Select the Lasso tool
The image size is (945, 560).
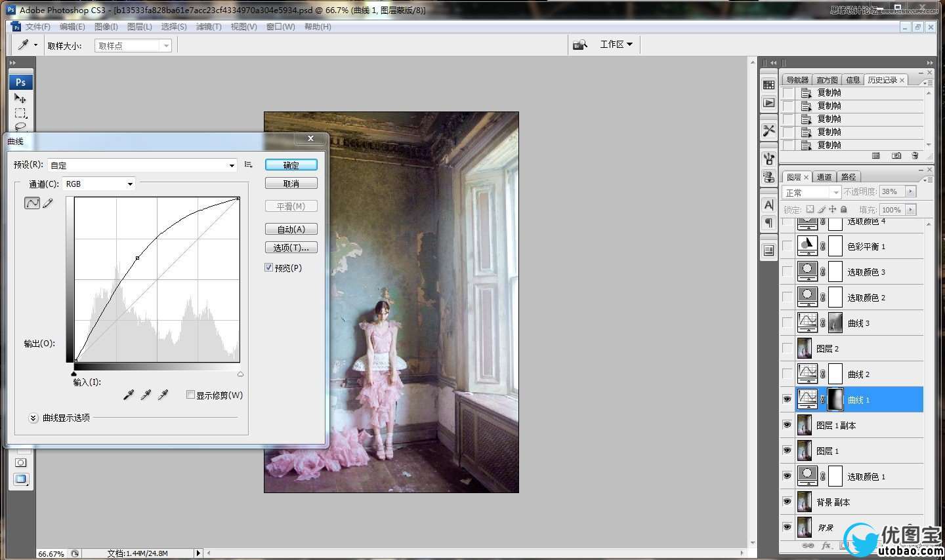coord(20,127)
